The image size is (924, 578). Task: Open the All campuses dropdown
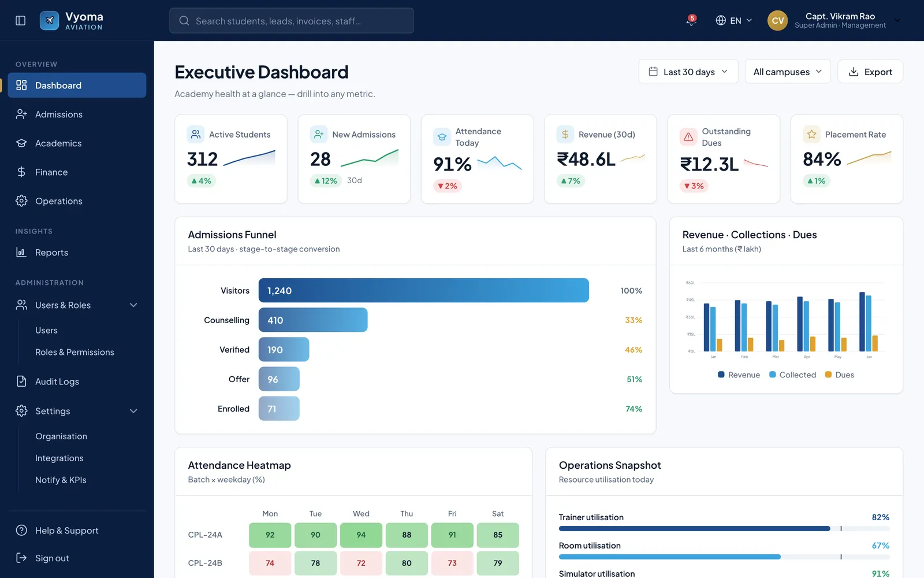tap(788, 72)
